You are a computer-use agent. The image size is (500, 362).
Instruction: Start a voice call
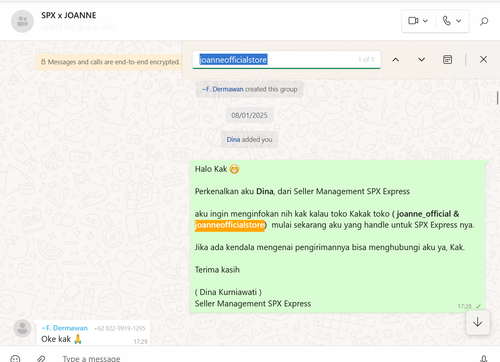click(x=447, y=21)
